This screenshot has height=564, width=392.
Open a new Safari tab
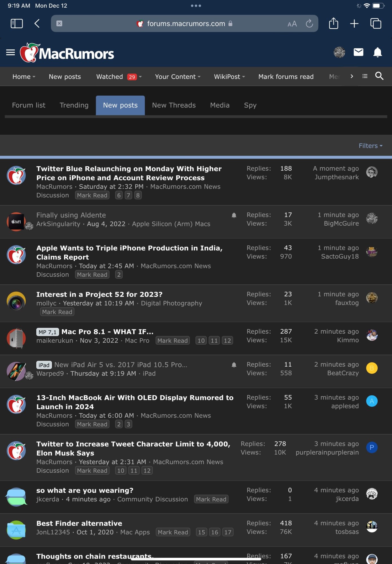[x=354, y=23]
